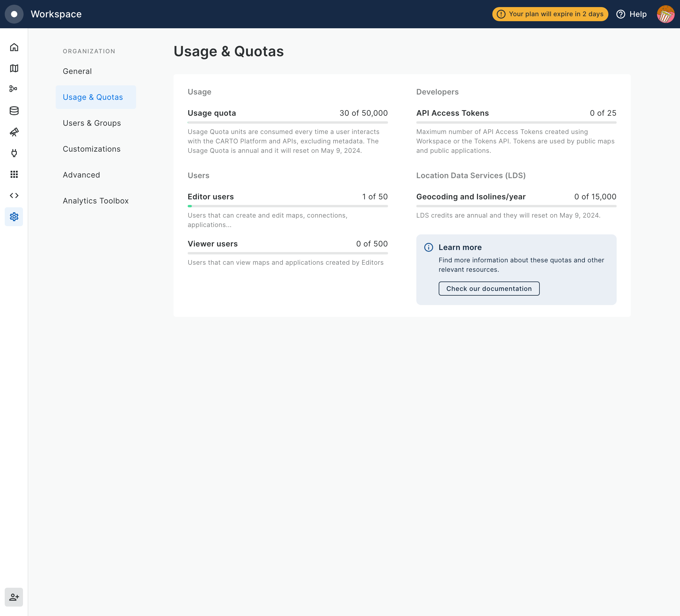
Task: Open Analytics Toolbox settings
Action: (95, 201)
